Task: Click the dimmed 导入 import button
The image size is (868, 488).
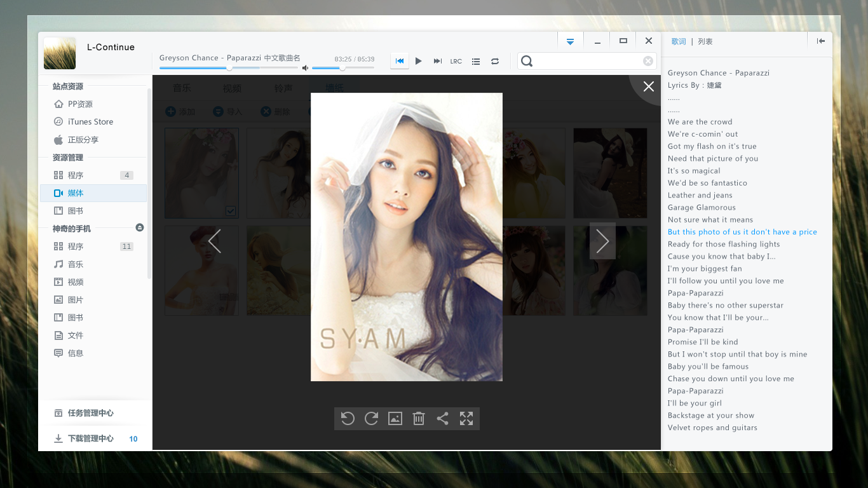Action: 228,112
